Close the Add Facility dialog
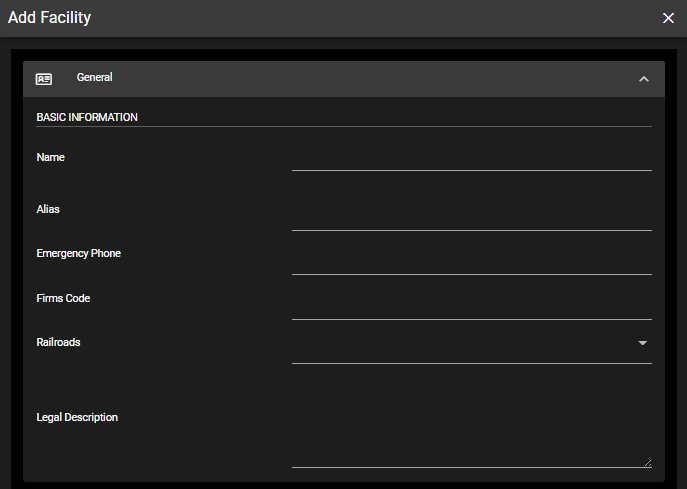The height and width of the screenshot is (489, 687). tap(668, 18)
